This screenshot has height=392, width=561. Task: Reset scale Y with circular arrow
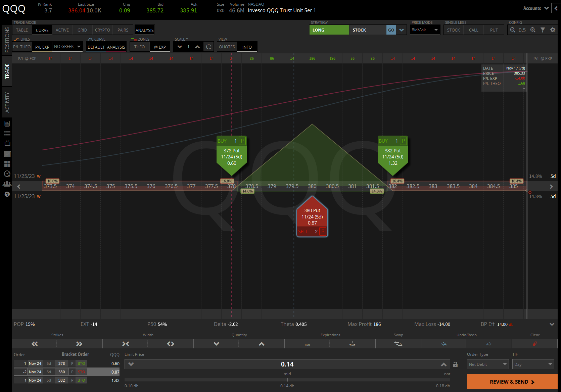(209, 47)
